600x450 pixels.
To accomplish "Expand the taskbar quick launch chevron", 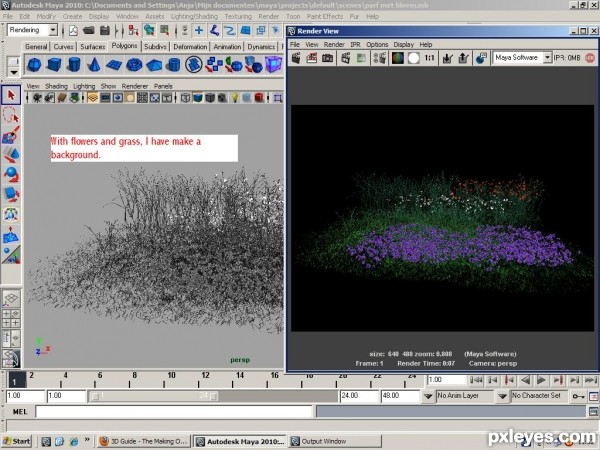I will (87, 440).
